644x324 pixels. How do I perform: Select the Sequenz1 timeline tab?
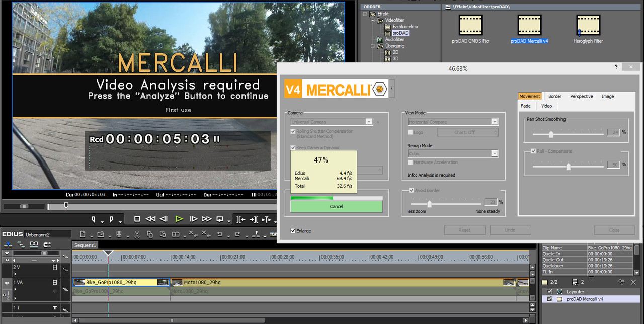point(85,245)
